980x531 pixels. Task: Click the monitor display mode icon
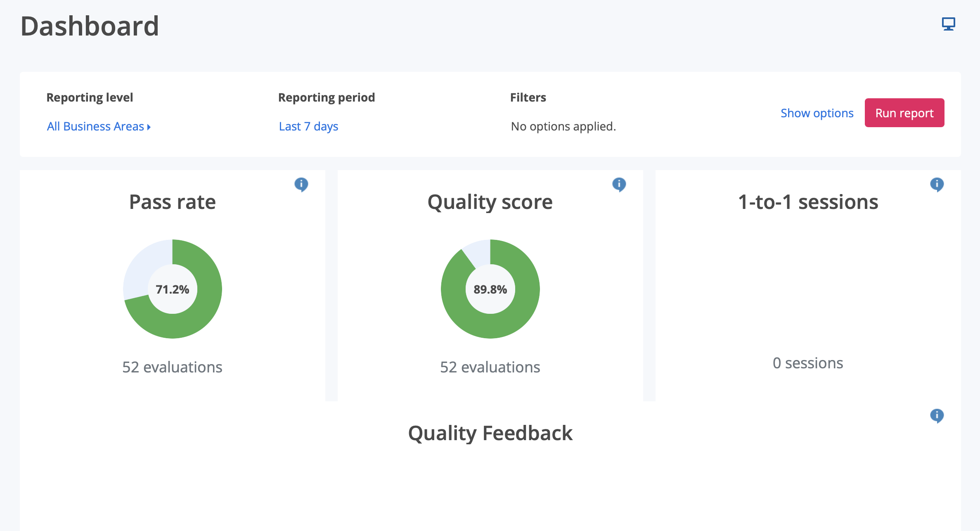tap(948, 24)
